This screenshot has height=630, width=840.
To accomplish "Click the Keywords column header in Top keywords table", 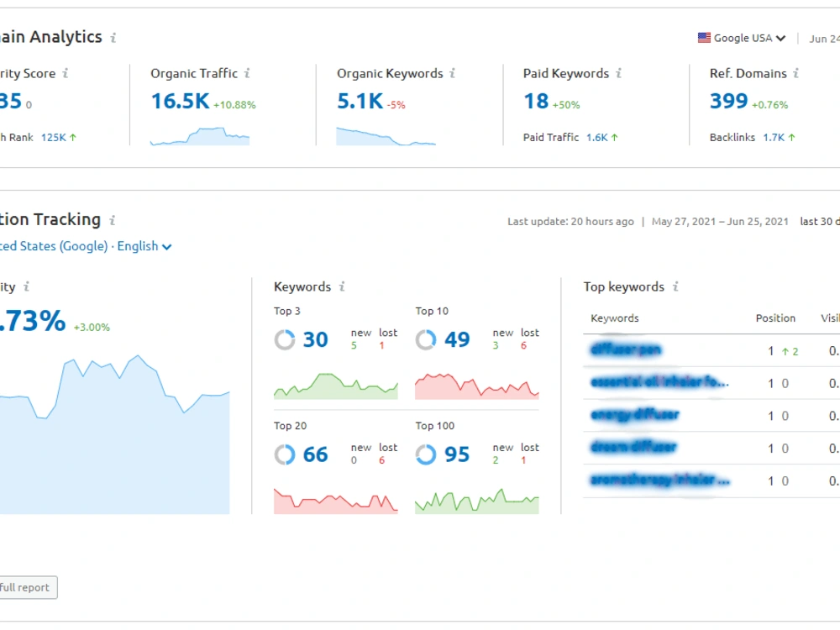I will coord(615,318).
